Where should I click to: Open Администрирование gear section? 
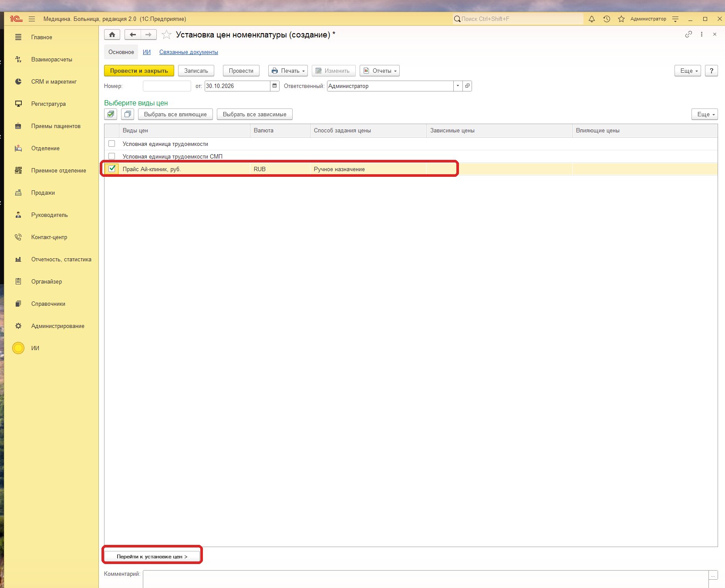pos(57,326)
